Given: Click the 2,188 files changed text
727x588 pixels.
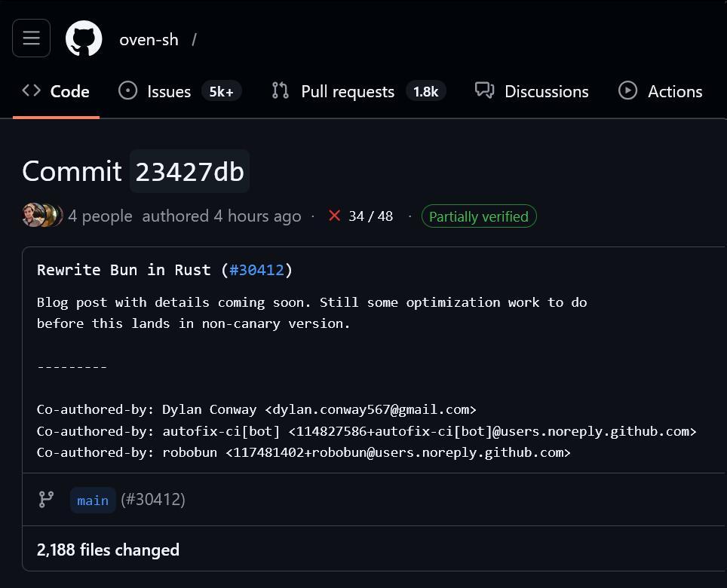Looking at the screenshot, I should [x=108, y=550].
